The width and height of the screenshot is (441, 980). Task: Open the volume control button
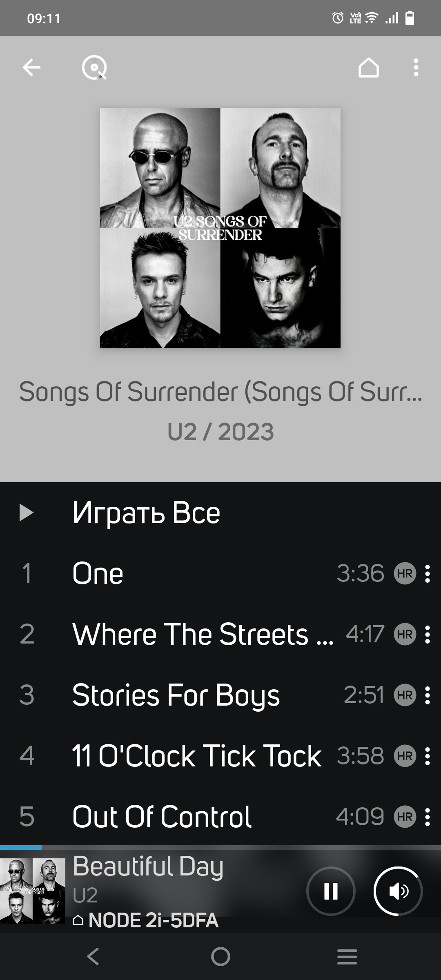coord(398,891)
